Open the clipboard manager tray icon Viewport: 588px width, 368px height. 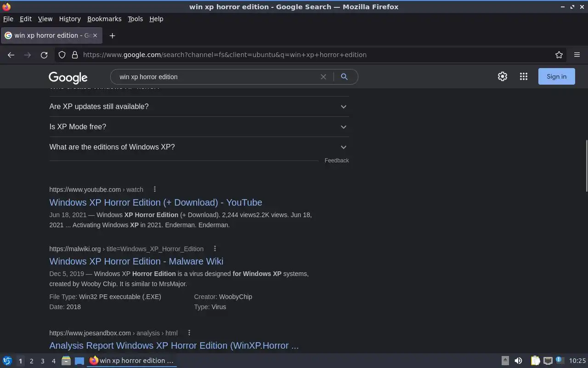pyautogui.click(x=535, y=361)
